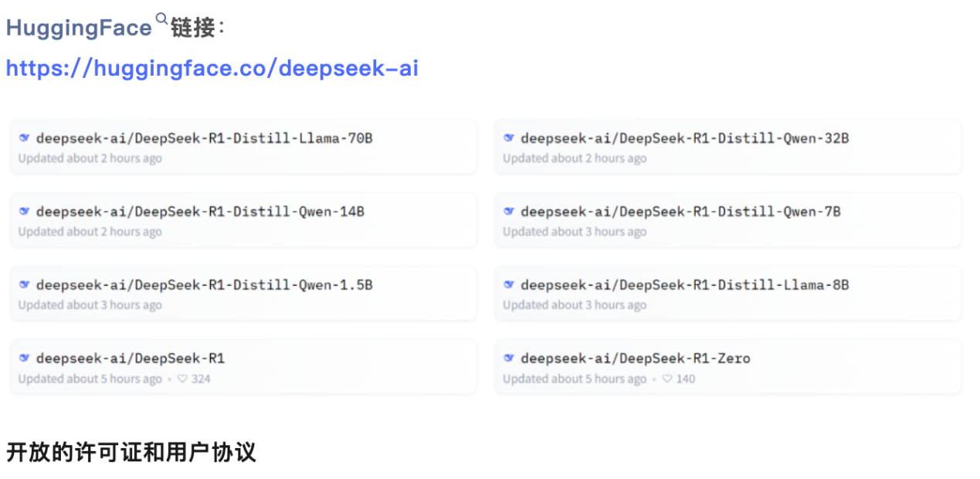
Task: Select the DeepSeek-R1-Distill-Qwen-1.5B model title
Action: [x=204, y=285]
